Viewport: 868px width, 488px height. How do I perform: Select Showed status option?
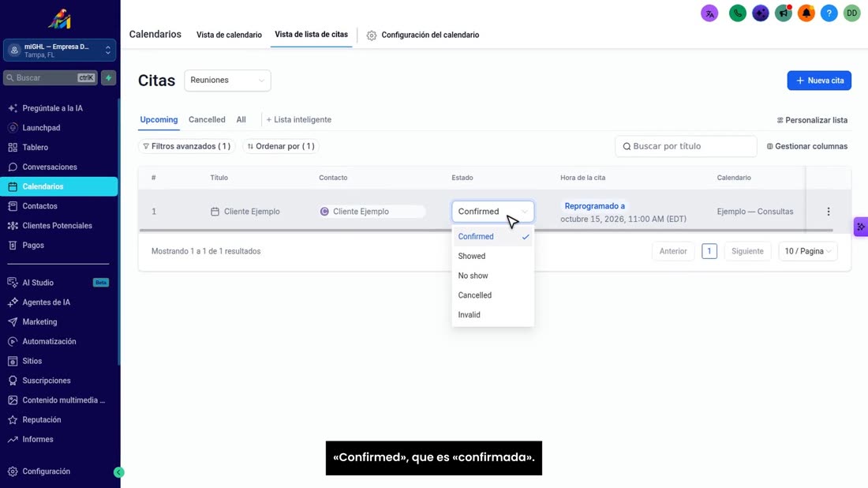click(x=492, y=256)
